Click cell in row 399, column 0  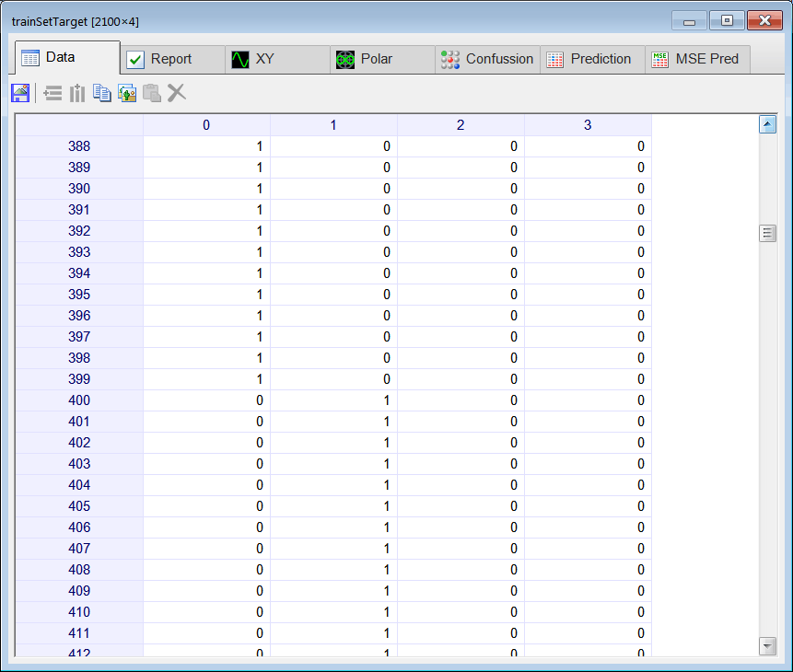point(207,379)
